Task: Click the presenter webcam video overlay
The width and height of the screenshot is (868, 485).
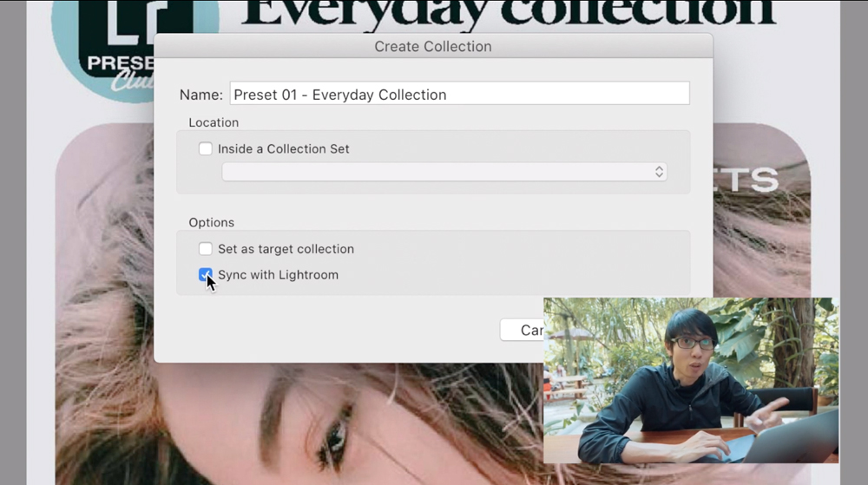Action: [x=691, y=381]
